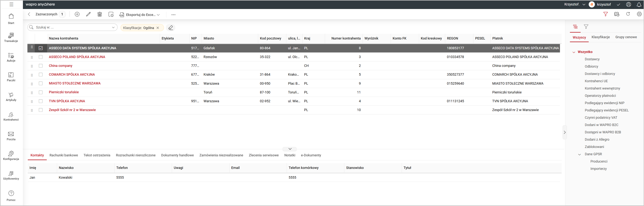Open Aukcje in the left sidebar

tap(11, 57)
